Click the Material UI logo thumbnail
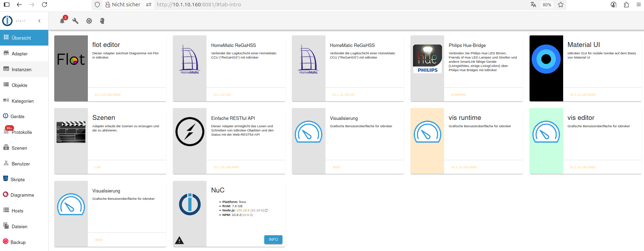This screenshot has width=644, height=251. pyautogui.click(x=546, y=59)
